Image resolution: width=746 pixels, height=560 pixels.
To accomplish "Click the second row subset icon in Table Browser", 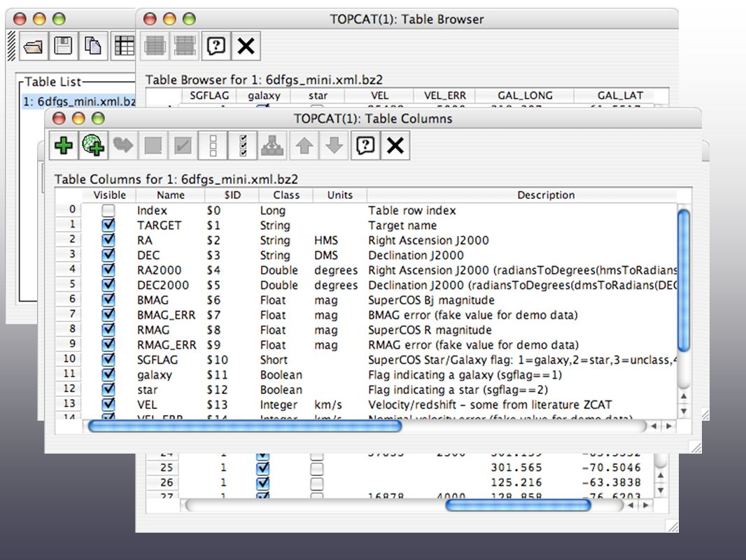I will click(185, 46).
